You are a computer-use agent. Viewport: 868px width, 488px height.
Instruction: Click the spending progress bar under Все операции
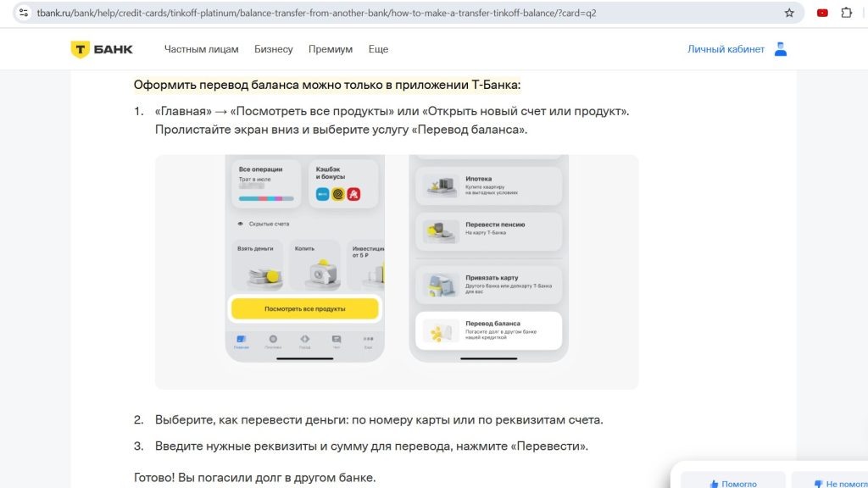[x=264, y=198]
